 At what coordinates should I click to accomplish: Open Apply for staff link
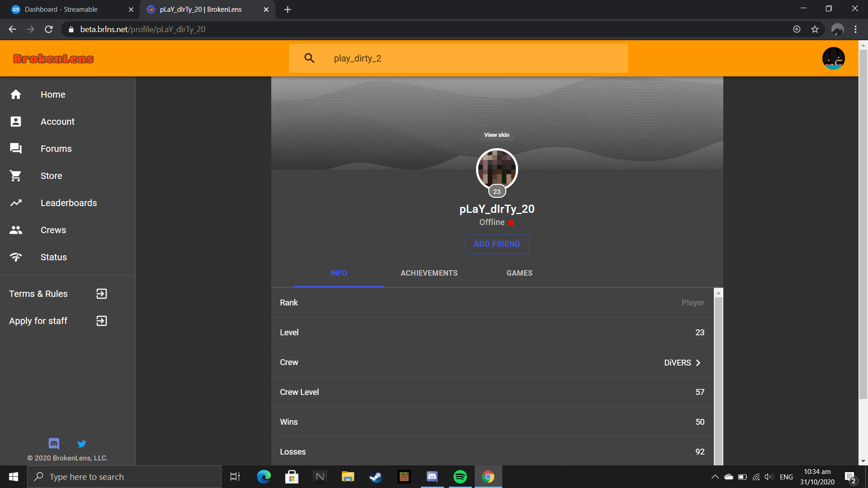[38, 321]
